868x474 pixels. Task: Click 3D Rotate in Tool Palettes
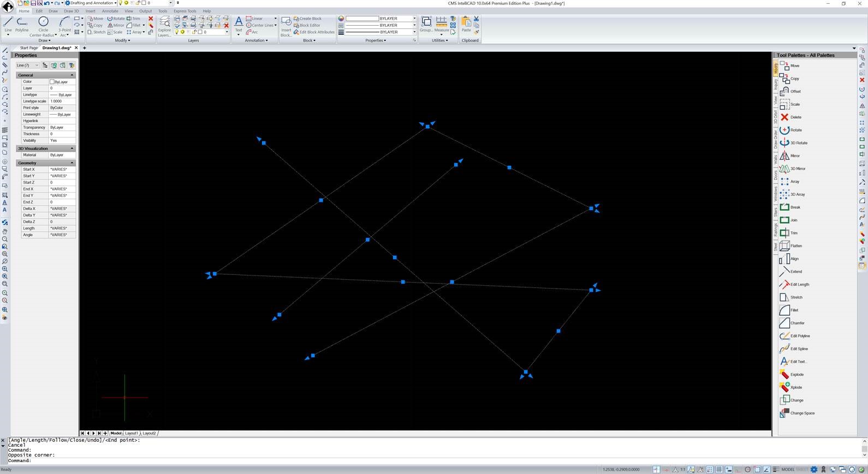(x=793, y=143)
